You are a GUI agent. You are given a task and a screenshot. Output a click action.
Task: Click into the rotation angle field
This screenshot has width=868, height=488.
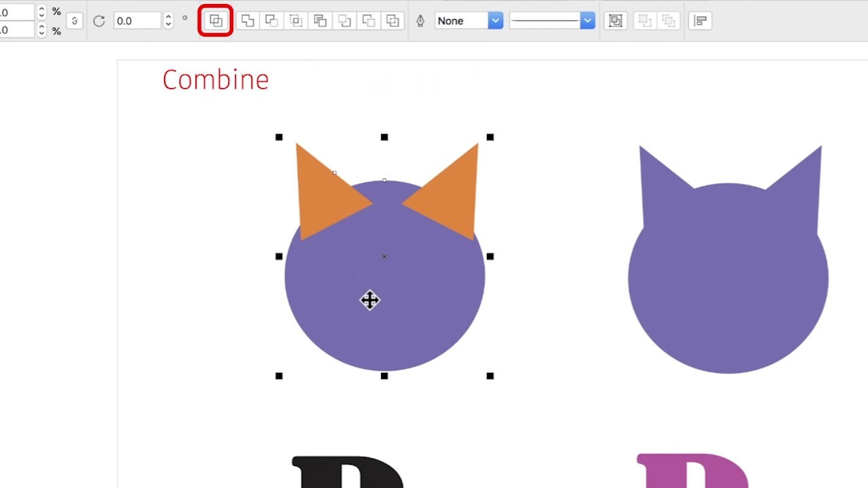click(137, 21)
